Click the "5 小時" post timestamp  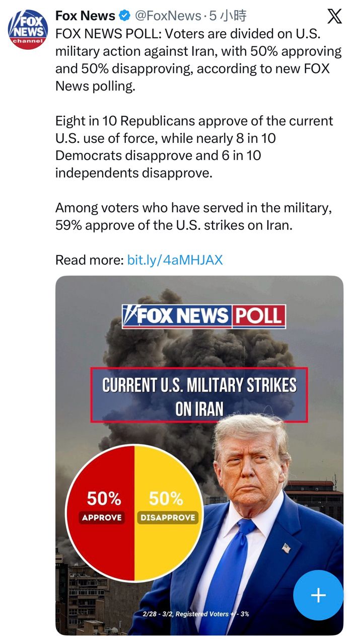pos(228,16)
